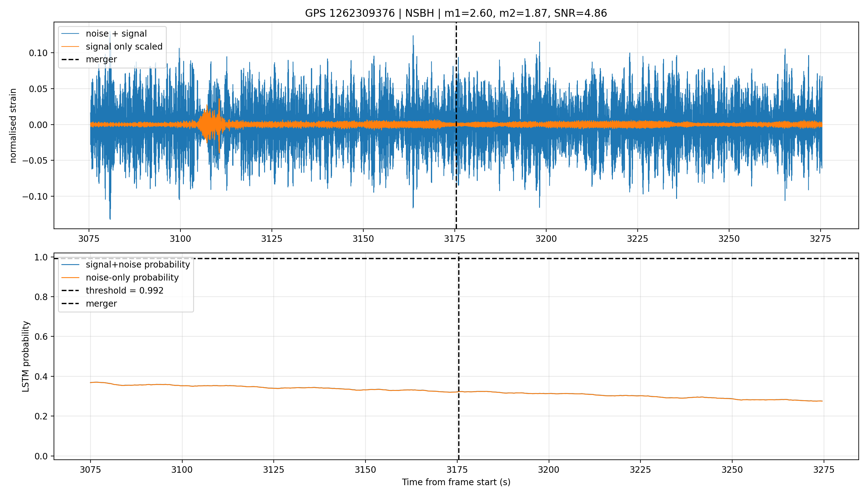Click the 'normalised strain' y-axis label
Viewport: 868px width, 496px height.
(13, 126)
